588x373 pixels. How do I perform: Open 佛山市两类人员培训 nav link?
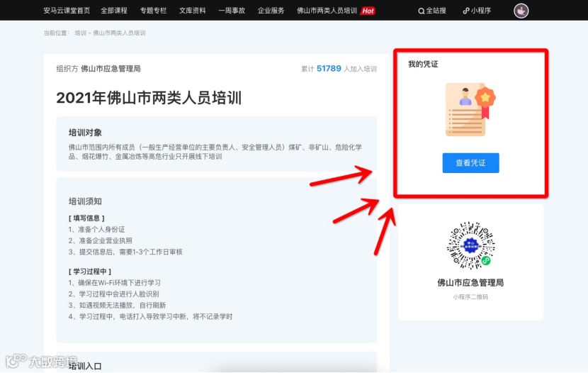pos(327,11)
